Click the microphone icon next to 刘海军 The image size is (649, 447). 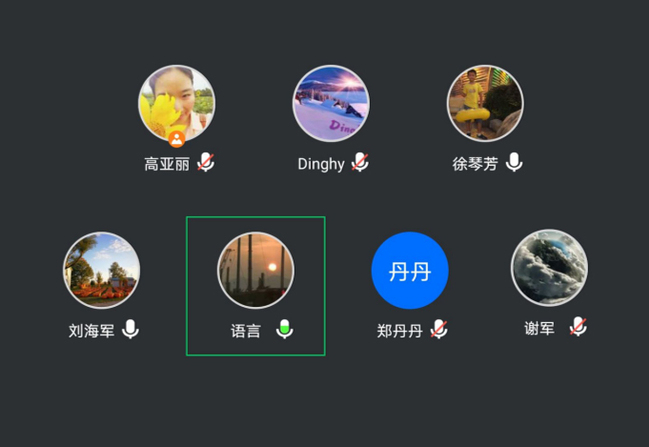[130, 329]
